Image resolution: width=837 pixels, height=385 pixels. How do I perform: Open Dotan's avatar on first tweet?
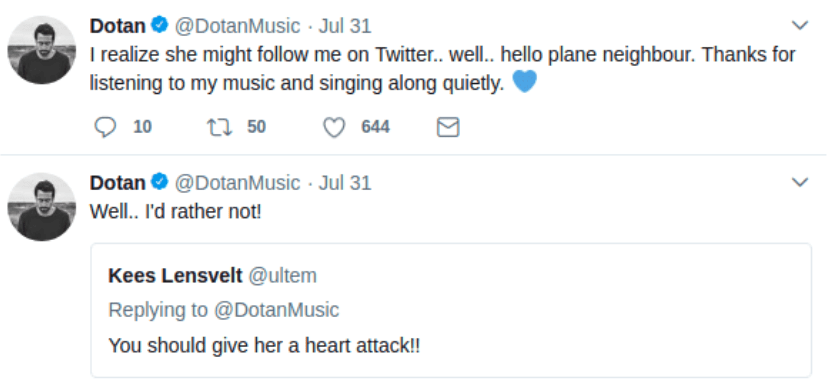point(42,50)
